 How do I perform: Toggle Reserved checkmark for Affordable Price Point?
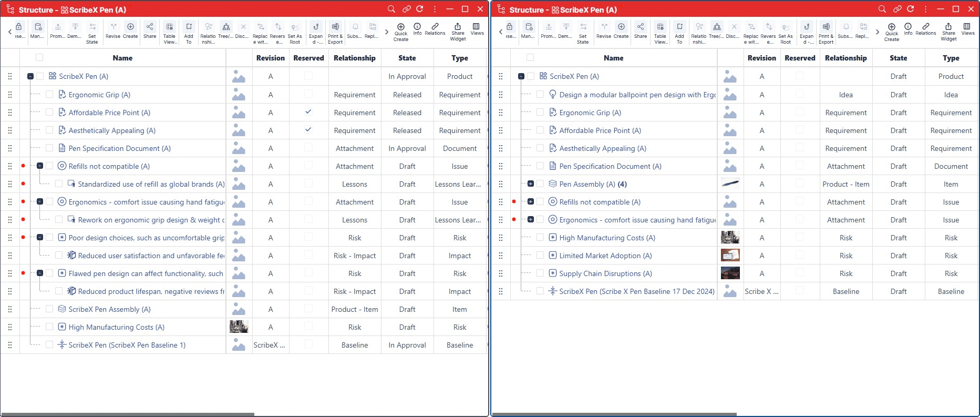308,112
